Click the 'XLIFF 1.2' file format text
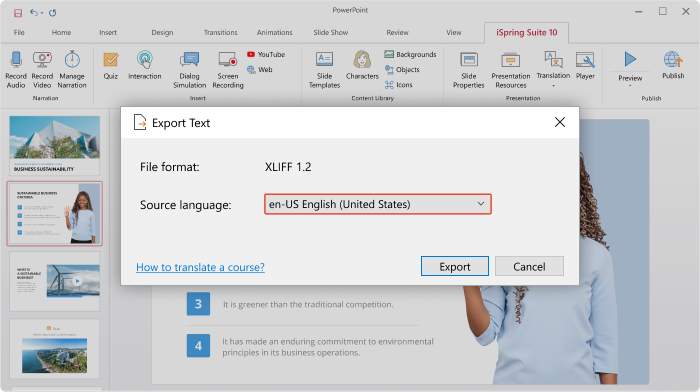This screenshot has height=392, width=700. (288, 167)
